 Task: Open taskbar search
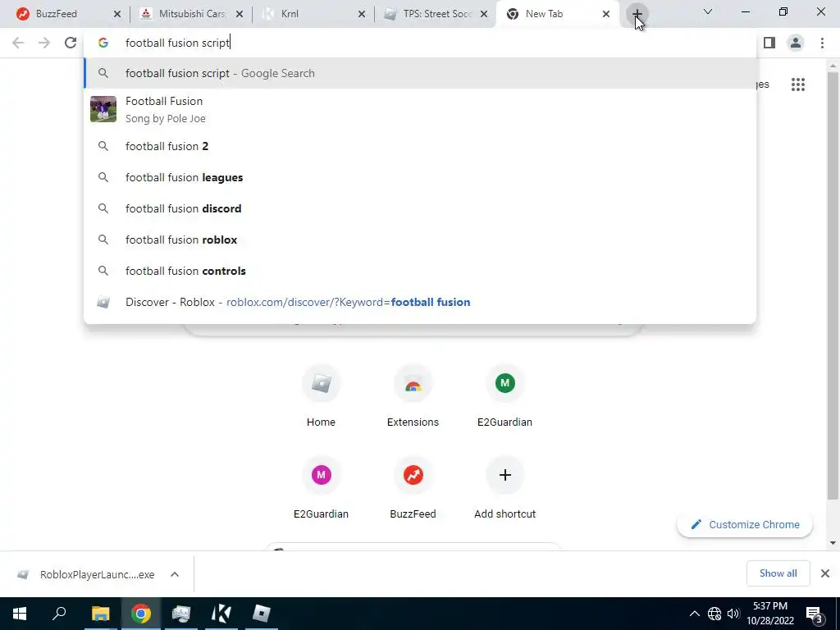(59, 614)
